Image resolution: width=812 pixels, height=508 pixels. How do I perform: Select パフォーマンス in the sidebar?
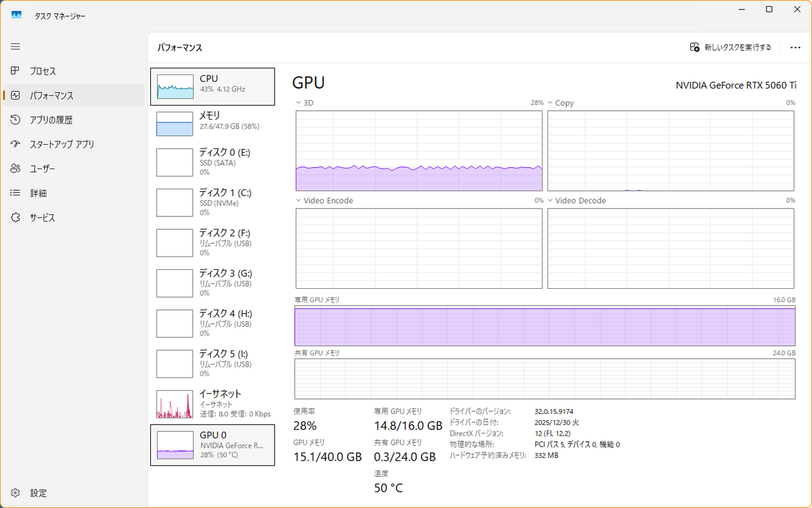tap(74, 95)
